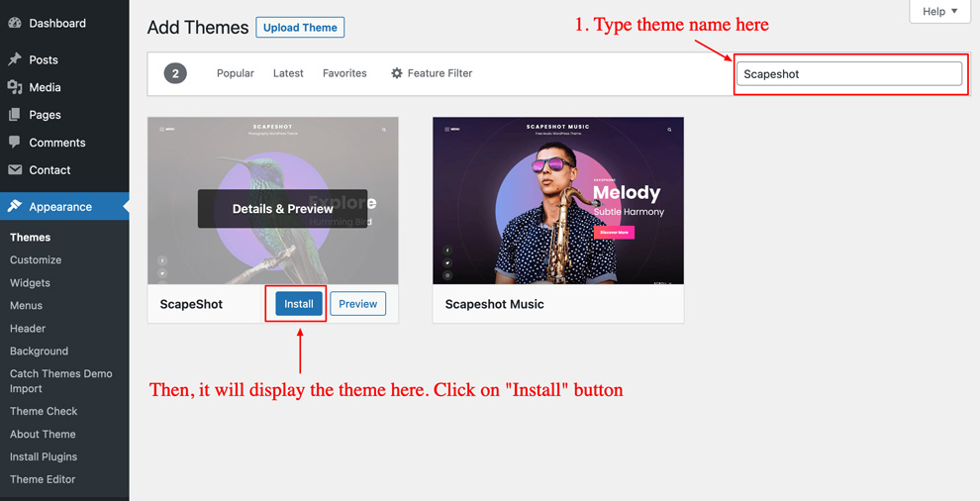Open Details & Preview for ScapeShot
Viewport: 980px width, 501px height.
(x=282, y=209)
